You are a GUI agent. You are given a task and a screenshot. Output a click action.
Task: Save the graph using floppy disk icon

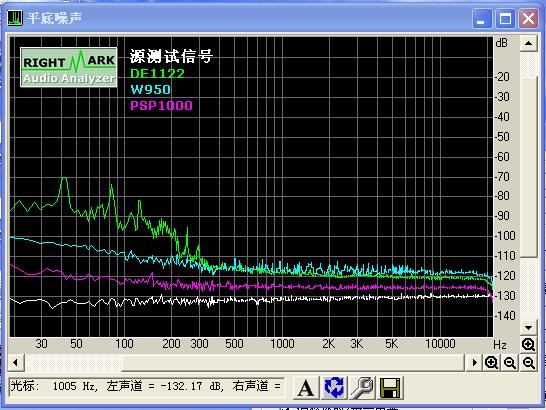[390, 387]
